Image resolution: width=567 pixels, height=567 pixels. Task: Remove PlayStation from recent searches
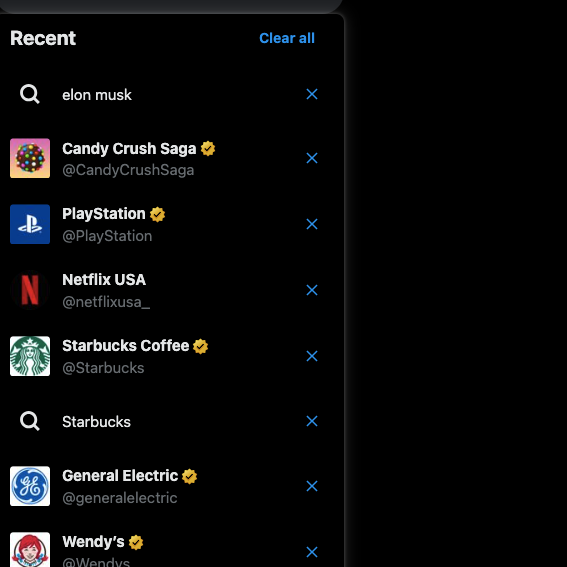pyautogui.click(x=312, y=224)
